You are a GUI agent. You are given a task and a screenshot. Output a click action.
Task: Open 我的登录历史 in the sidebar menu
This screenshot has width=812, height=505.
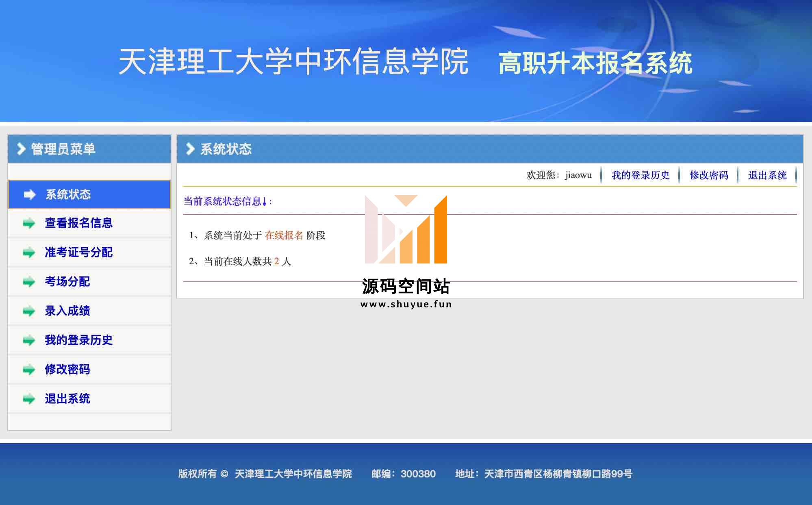[89, 340]
